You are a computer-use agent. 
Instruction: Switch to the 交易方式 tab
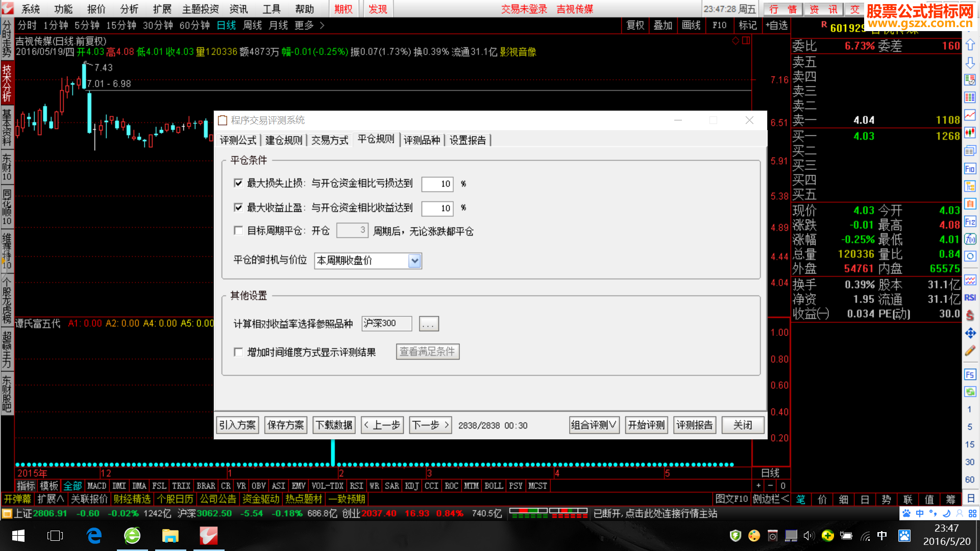330,140
